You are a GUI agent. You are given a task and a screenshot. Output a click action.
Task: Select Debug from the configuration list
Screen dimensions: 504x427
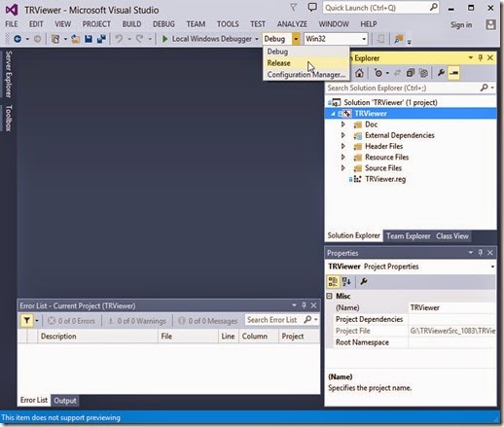pos(306,52)
